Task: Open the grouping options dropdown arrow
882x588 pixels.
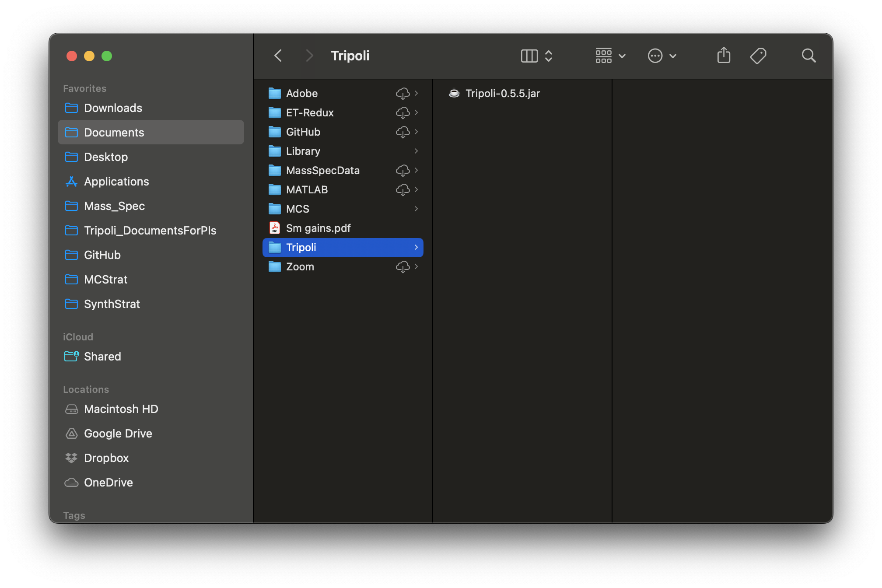Action: pos(622,56)
